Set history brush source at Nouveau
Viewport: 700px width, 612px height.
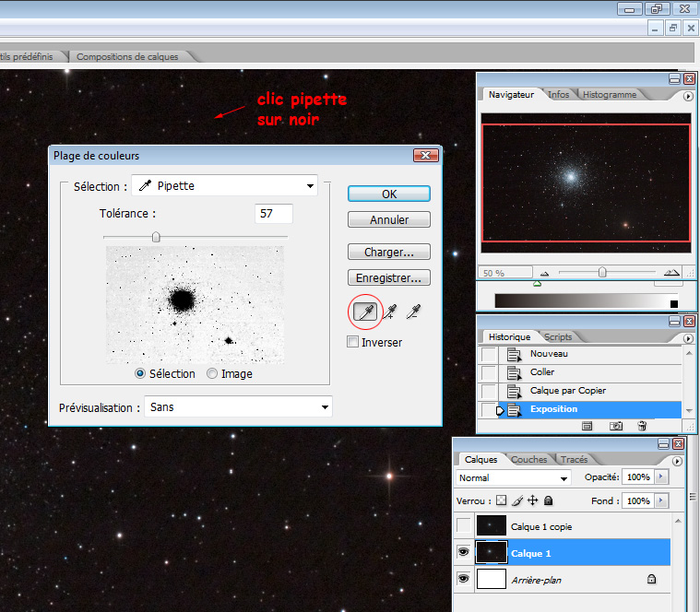489,355
